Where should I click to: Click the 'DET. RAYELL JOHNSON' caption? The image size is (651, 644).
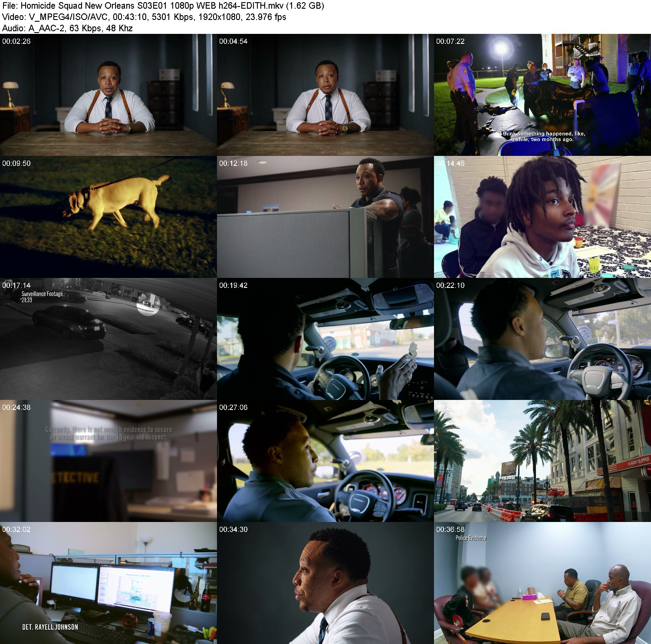[50, 627]
